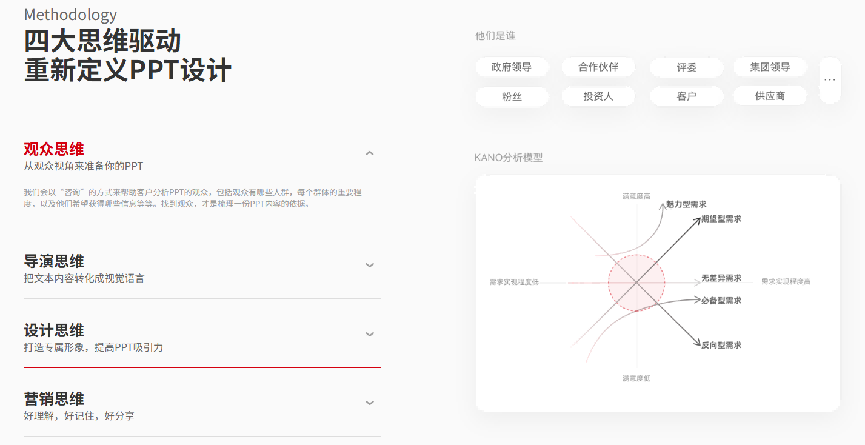
Task: Click the red 观众思维 heading
Action: [x=54, y=149]
